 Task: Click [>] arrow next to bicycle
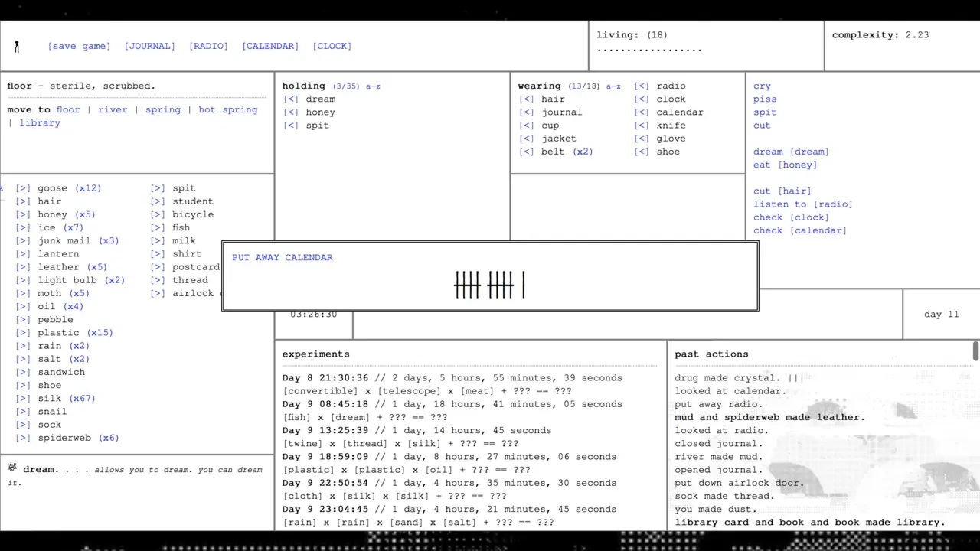(x=158, y=214)
